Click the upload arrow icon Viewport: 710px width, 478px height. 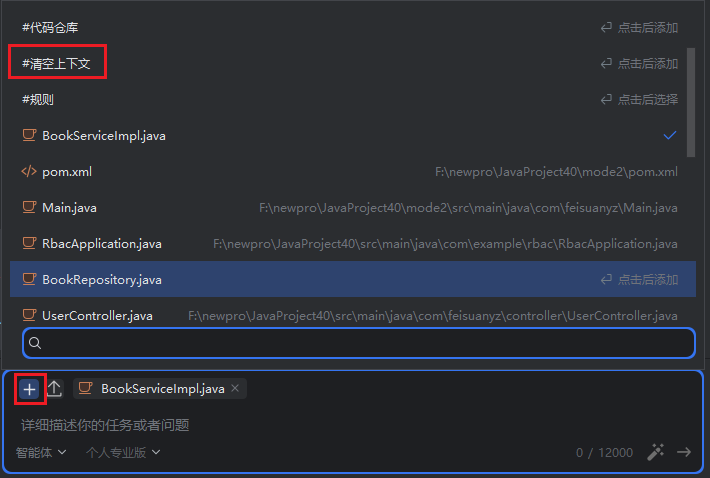pos(55,388)
